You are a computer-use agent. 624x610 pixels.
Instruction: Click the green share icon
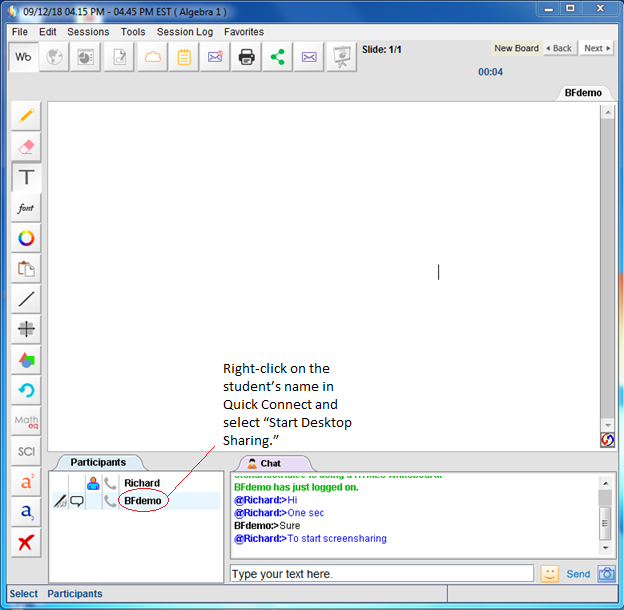277,57
